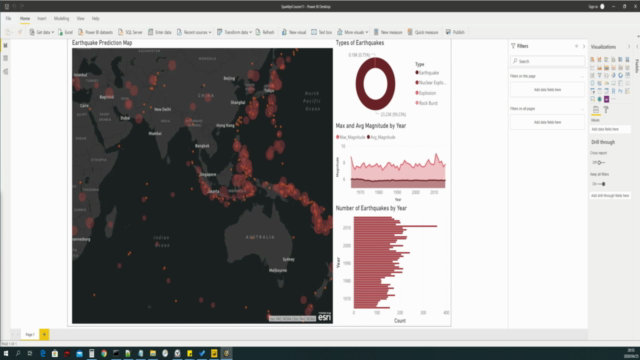This screenshot has height=360, width=640.
Task: Refresh the report data
Action: (x=265, y=32)
